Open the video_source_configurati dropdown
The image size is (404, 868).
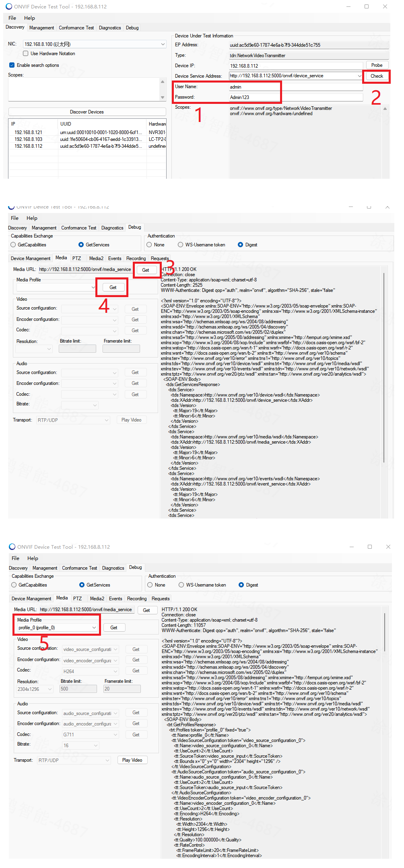(90, 649)
